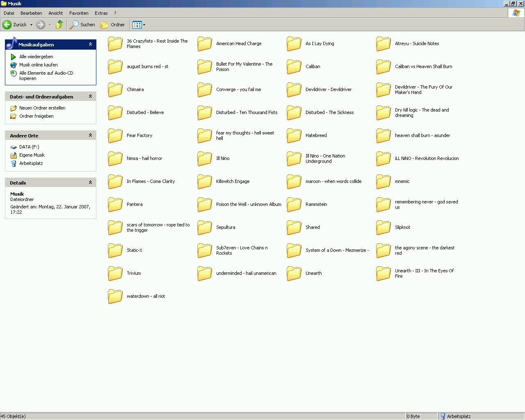Image resolution: width=525 pixels, height=420 pixels.
Task: Select the Pantera folder icon
Action: pyautogui.click(x=115, y=204)
